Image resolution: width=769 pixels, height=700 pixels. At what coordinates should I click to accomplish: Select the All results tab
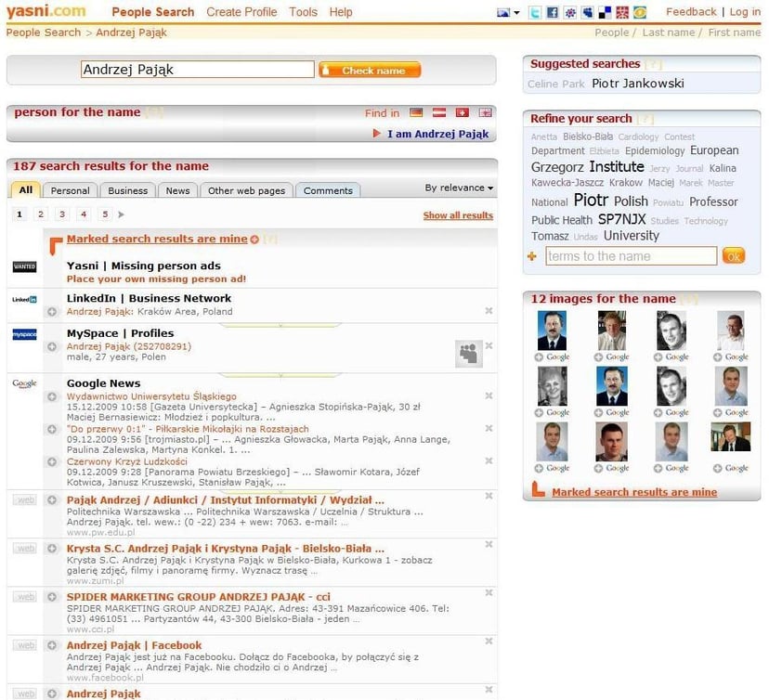point(25,190)
